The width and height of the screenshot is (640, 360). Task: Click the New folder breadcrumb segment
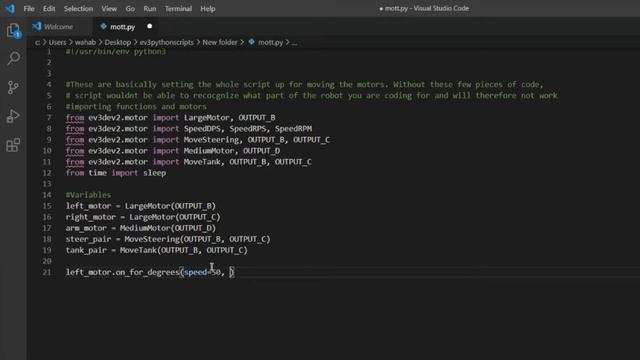220,42
